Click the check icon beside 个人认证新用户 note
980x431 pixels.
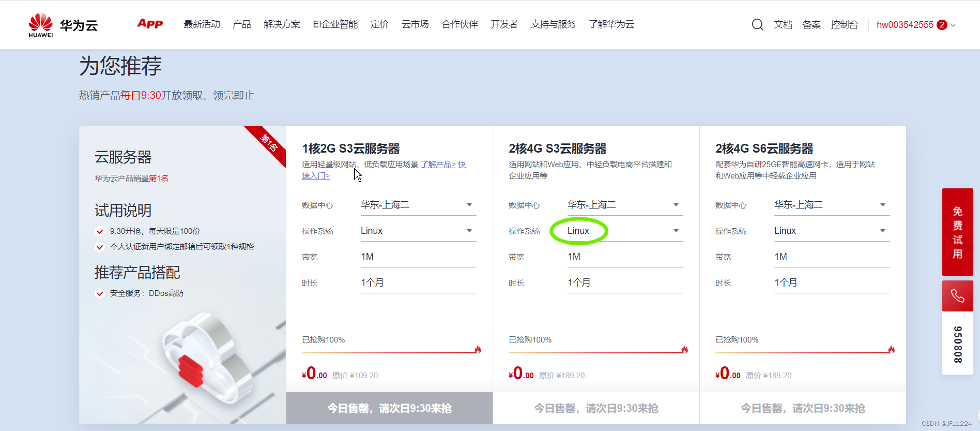coord(100,247)
